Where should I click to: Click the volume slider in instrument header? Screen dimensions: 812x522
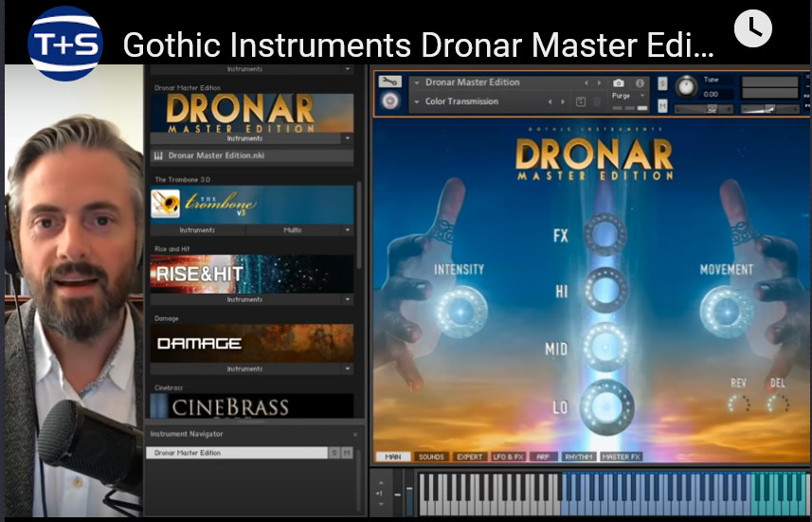pyautogui.click(x=769, y=109)
